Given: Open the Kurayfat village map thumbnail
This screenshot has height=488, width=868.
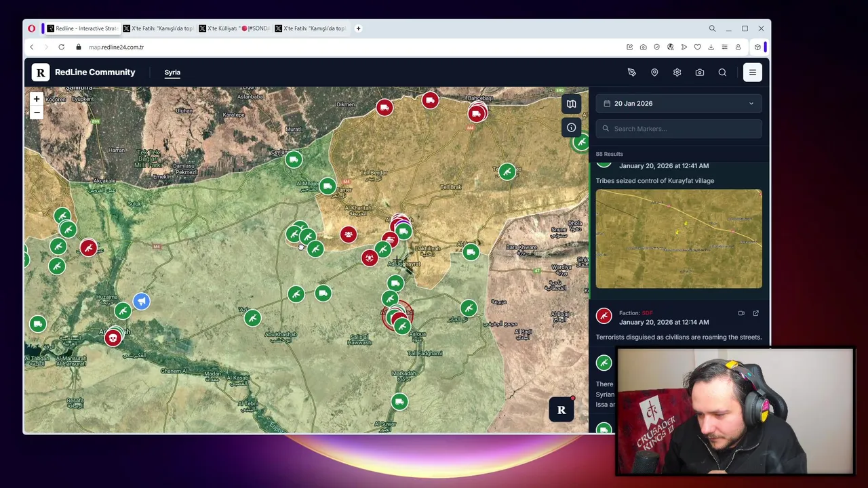Looking at the screenshot, I should (x=679, y=239).
